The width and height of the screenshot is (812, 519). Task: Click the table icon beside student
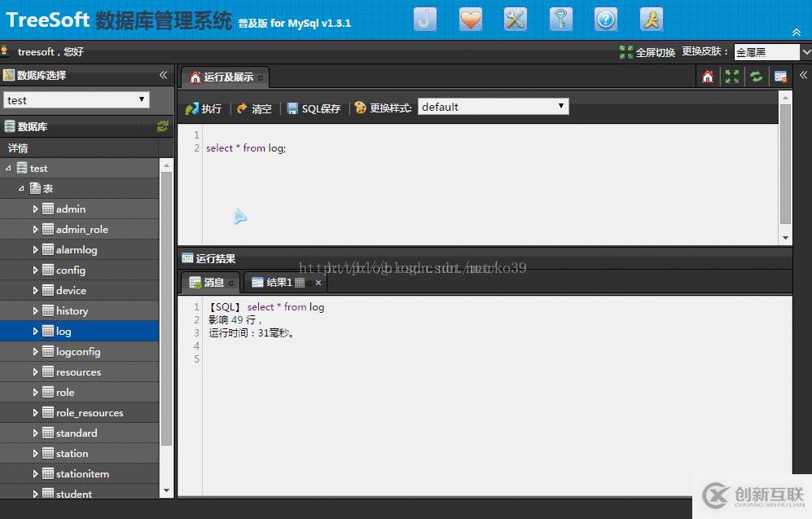pyautogui.click(x=47, y=494)
